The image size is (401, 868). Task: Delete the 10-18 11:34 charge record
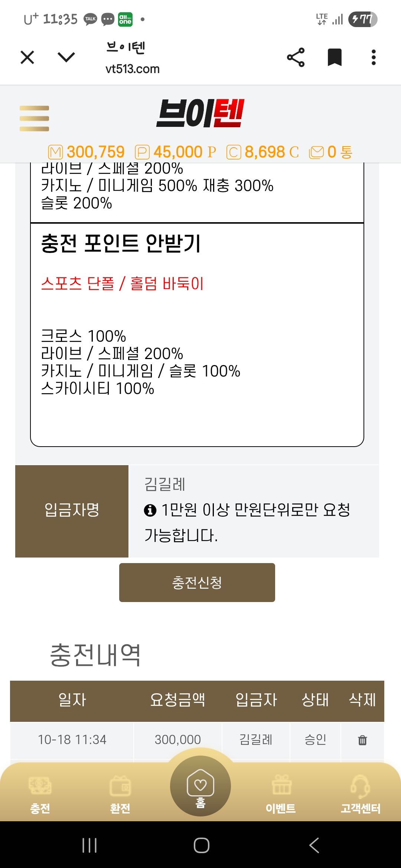(362, 740)
